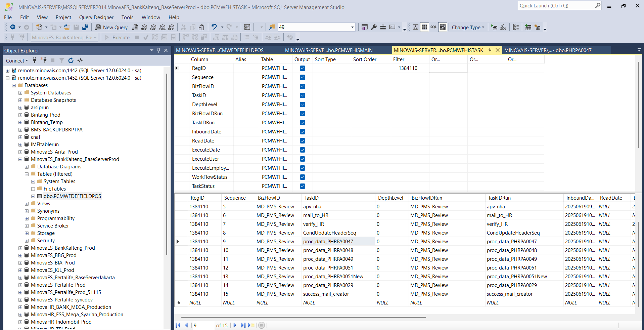Open the Properties wrench icon
The image size is (644, 330).
click(x=374, y=27)
